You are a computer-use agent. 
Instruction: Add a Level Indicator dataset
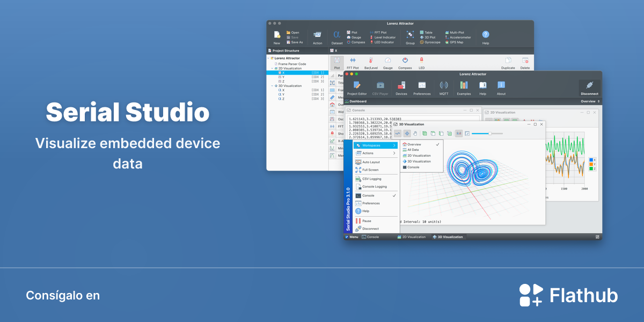382,37
